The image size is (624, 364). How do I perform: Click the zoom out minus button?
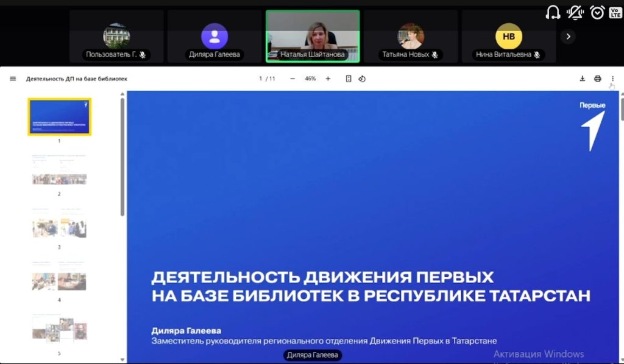[x=292, y=79]
